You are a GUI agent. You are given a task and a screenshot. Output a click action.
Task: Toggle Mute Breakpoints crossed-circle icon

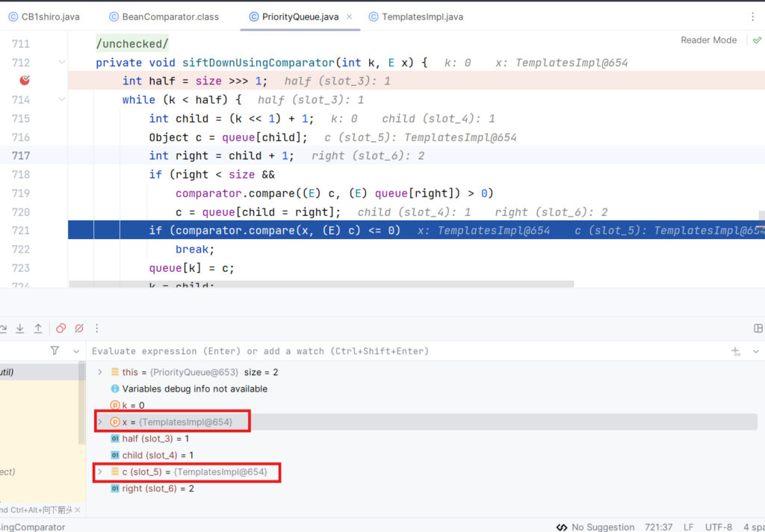click(x=79, y=328)
